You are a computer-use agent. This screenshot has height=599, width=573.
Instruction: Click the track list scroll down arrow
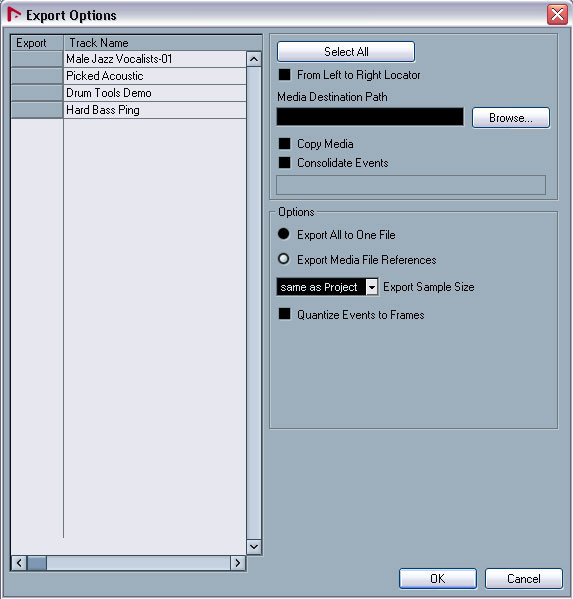coord(254,546)
